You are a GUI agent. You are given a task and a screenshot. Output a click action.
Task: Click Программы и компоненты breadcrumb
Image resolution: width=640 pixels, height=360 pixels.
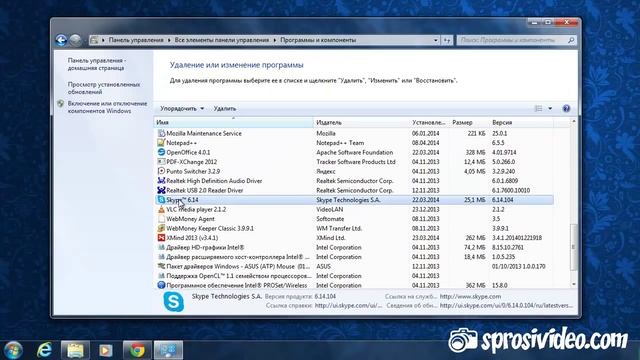click(x=318, y=40)
